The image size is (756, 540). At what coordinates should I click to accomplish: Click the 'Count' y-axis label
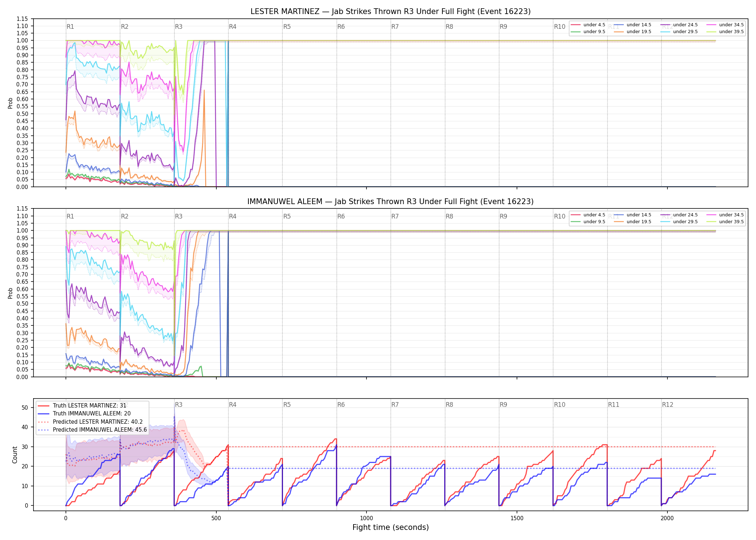[15, 455]
